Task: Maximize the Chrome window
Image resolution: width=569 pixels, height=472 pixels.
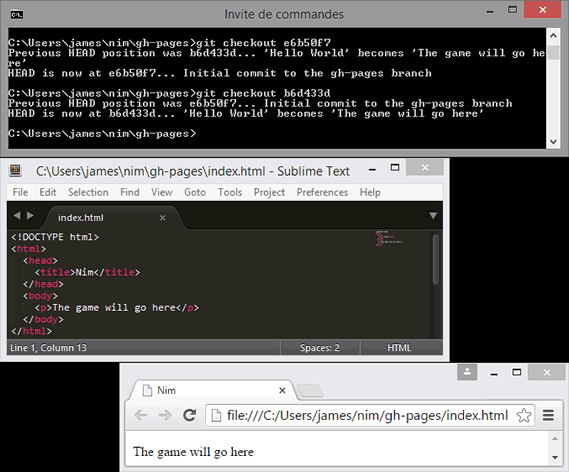Action: (x=517, y=373)
